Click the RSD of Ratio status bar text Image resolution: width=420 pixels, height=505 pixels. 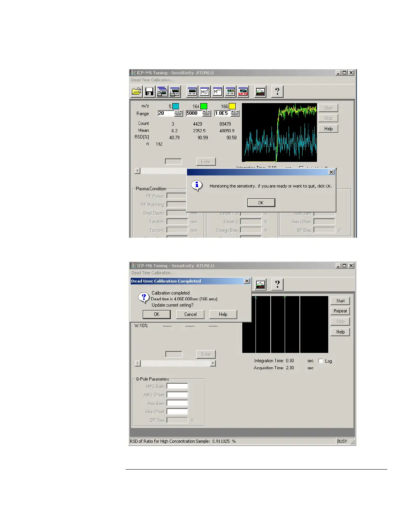[x=183, y=441]
